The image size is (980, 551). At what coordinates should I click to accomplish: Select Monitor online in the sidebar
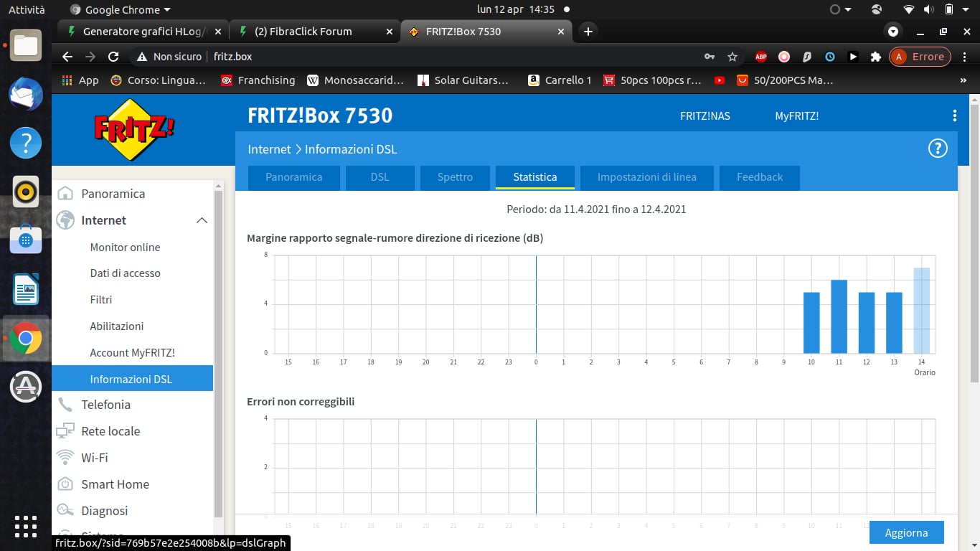[125, 247]
